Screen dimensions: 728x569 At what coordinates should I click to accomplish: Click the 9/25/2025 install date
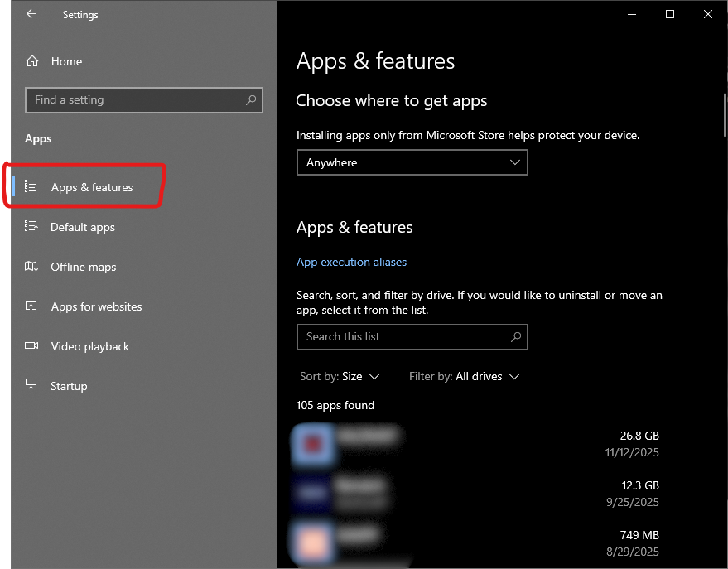633,502
